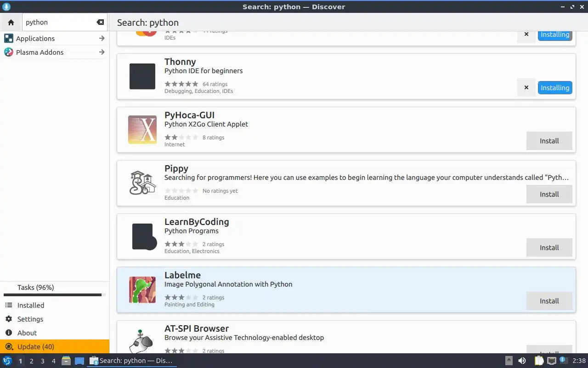The width and height of the screenshot is (588, 368).
Task: Click the Update warning icon
Action: pyautogui.click(x=9, y=346)
